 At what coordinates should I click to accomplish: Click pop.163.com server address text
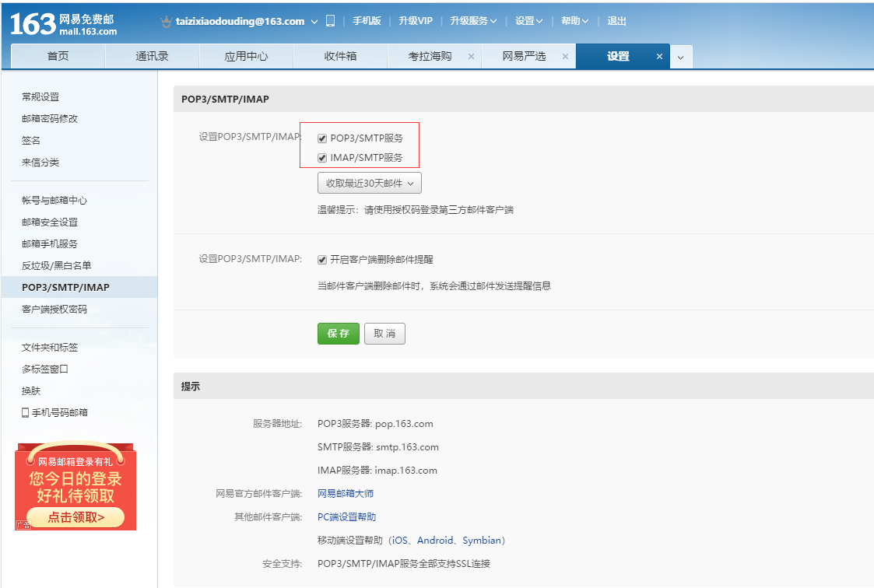coord(404,424)
